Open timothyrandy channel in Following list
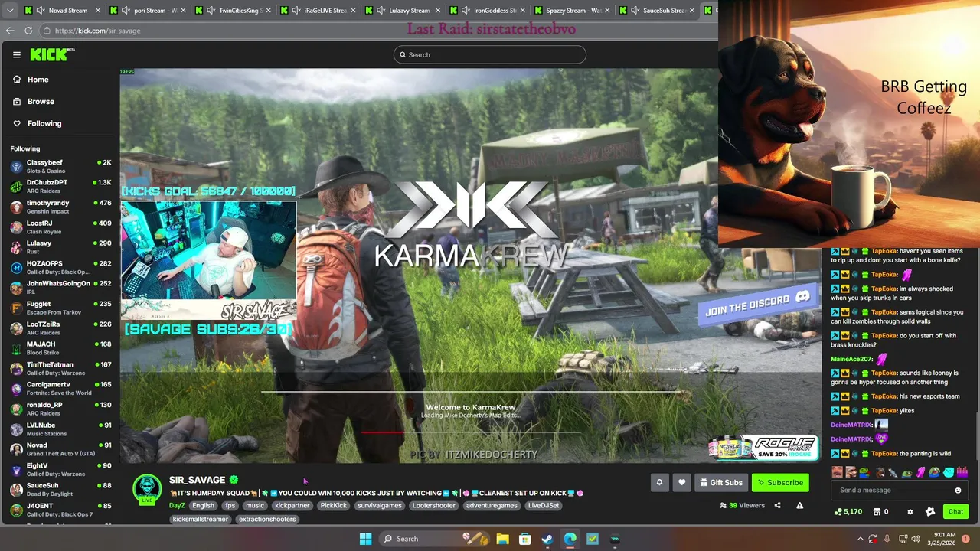The height and width of the screenshot is (551, 980). coord(60,207)
